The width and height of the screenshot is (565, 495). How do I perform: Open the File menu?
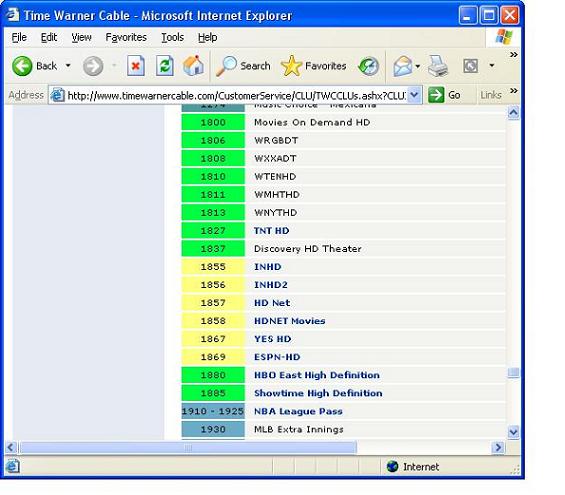point(19,37)
